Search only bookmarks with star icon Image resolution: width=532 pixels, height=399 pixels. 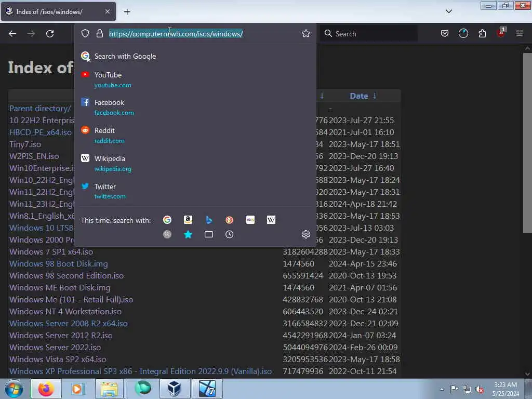point(188,234)
